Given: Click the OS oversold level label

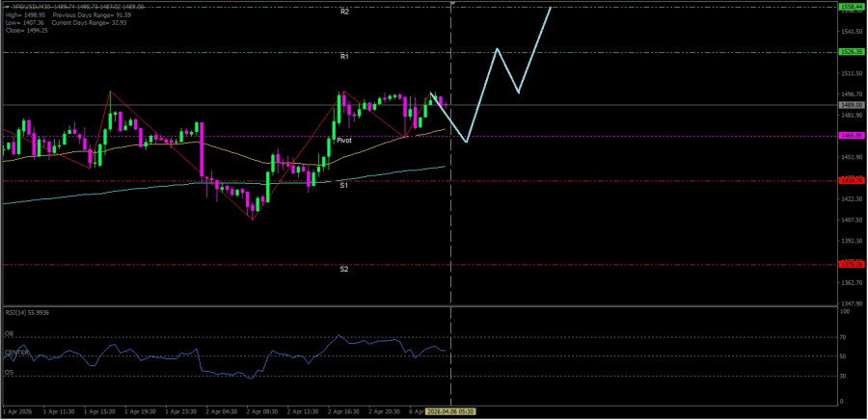Looking at the screenshot, I should (x=9, y=373).
